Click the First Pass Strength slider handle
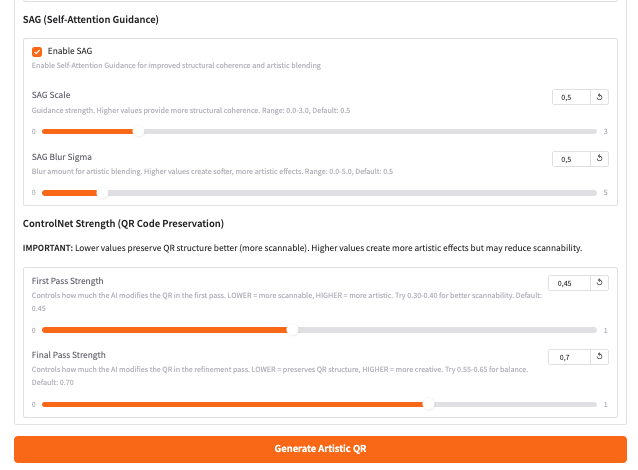Viewport: 638px width, 470px height. coord(292,330)
